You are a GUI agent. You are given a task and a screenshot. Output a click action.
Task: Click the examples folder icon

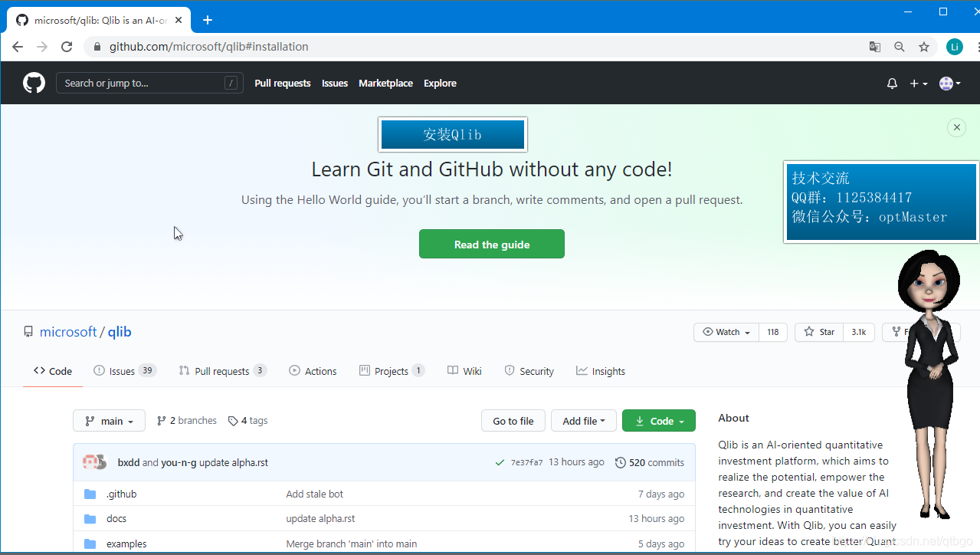click(90, 544)
